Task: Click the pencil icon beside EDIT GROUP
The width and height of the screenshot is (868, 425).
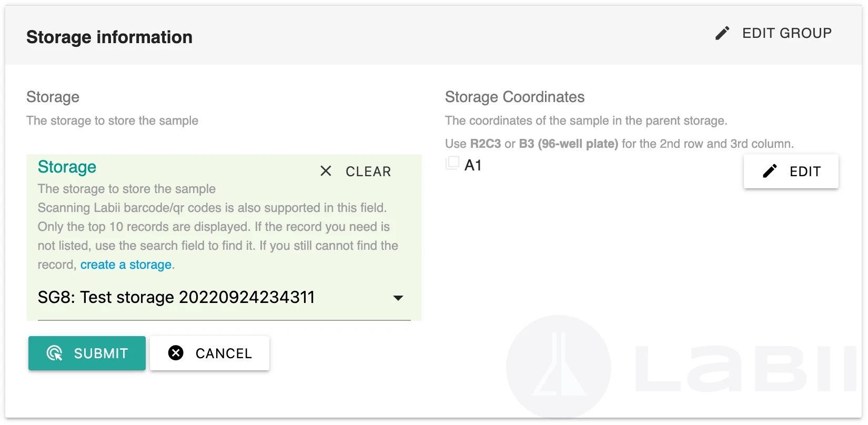Action: (x=722, y=33)
